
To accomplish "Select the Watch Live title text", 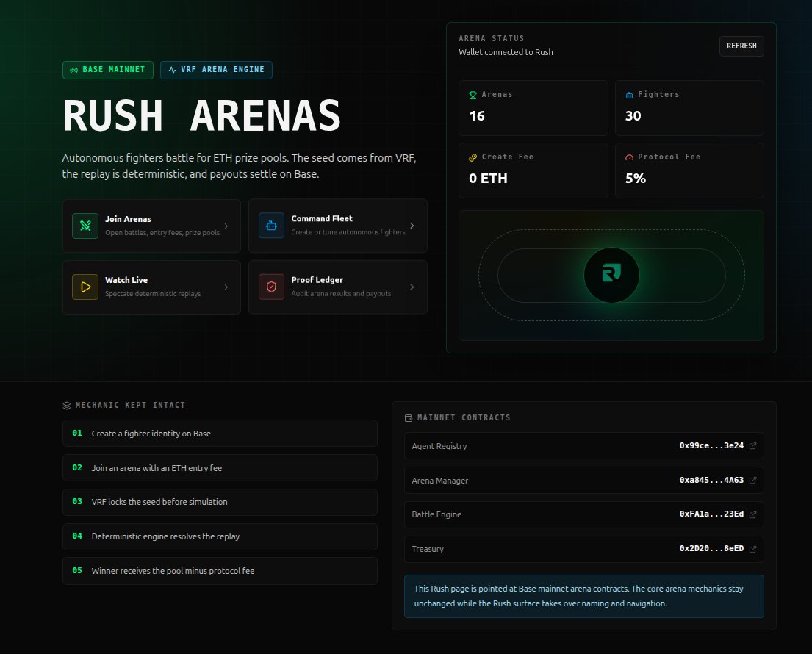I will click(126, 280).
